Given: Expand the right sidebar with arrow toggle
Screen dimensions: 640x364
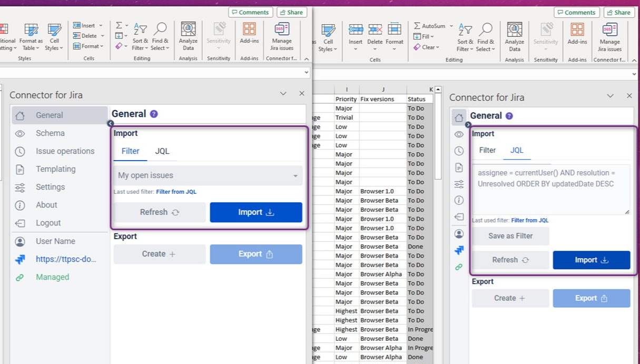Looking at the screenshot, I should click(x=468, y=125).
